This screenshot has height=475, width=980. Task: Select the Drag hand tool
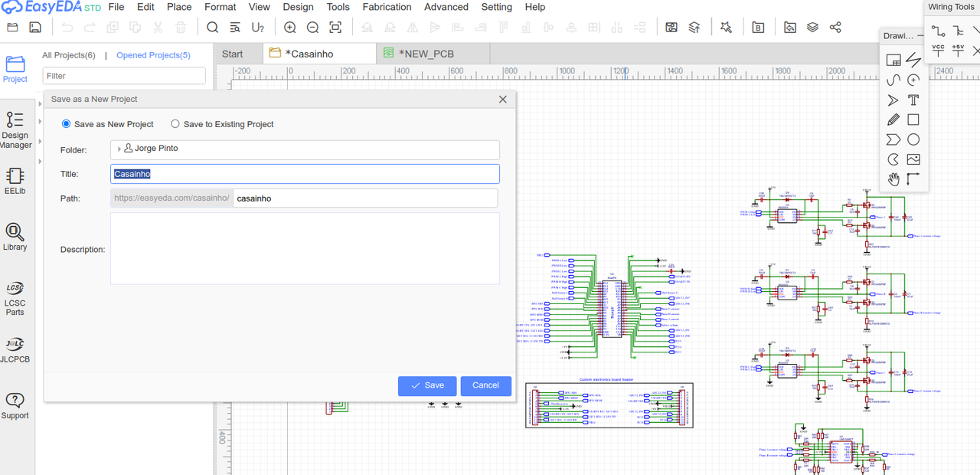[893, 179]
